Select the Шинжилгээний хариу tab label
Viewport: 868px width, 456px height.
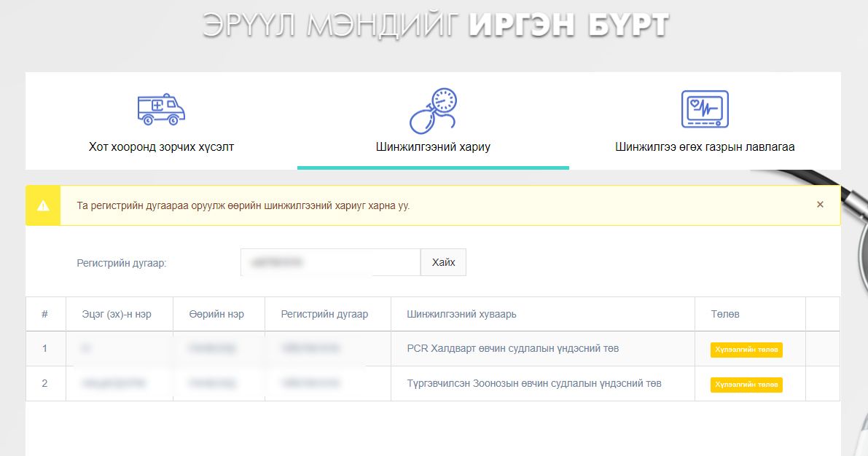pyautogui.click(x=433, y=146)
